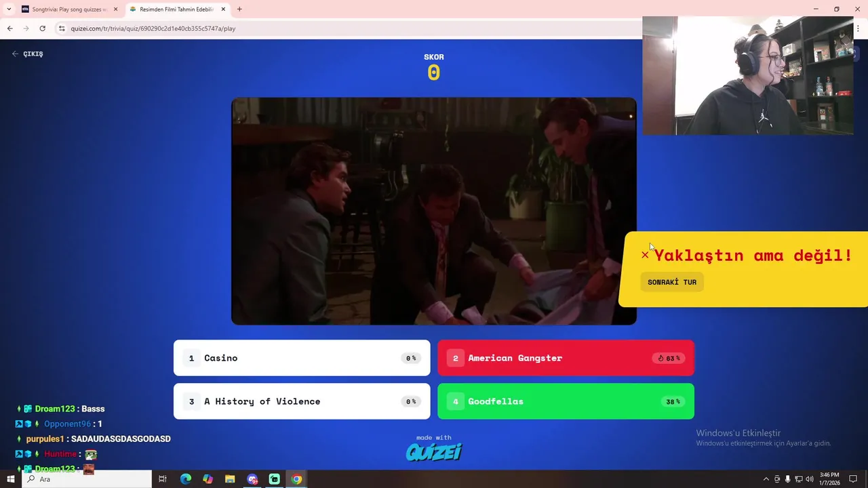Screen dimensions: 868x488
Task: Open Task View on the taskbar
Action: pos(163,479)
